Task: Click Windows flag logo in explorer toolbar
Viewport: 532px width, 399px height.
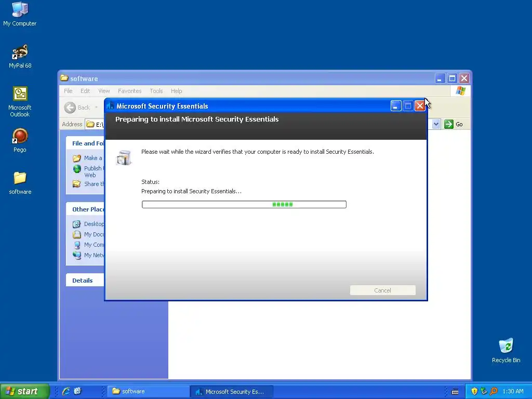Action: pos(460,91)
